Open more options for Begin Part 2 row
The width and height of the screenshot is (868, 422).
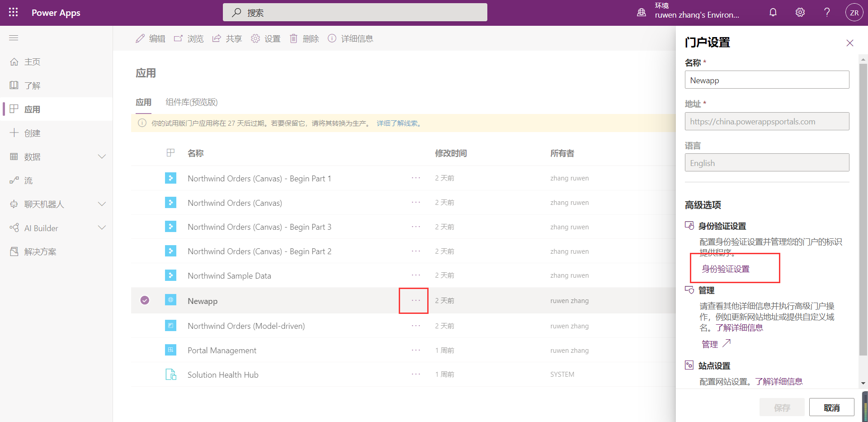click(x=416, y=251)
